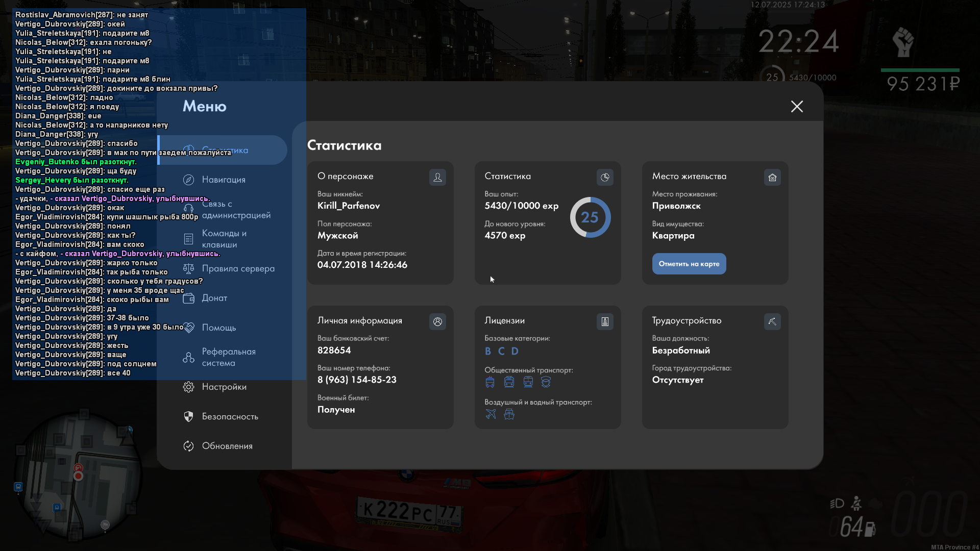Click the person icon in О персонаже card
This screenshot has width=980, height=551.
(437, 177)
